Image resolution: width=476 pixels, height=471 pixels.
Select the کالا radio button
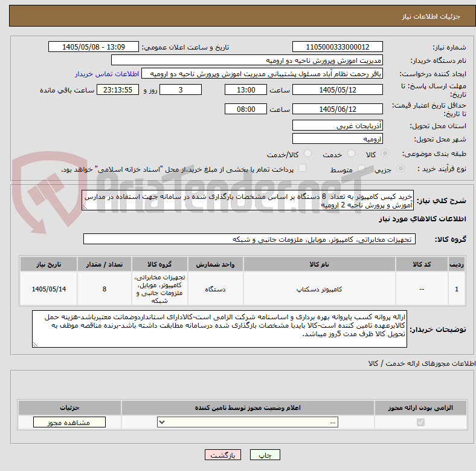pos(385,154)
